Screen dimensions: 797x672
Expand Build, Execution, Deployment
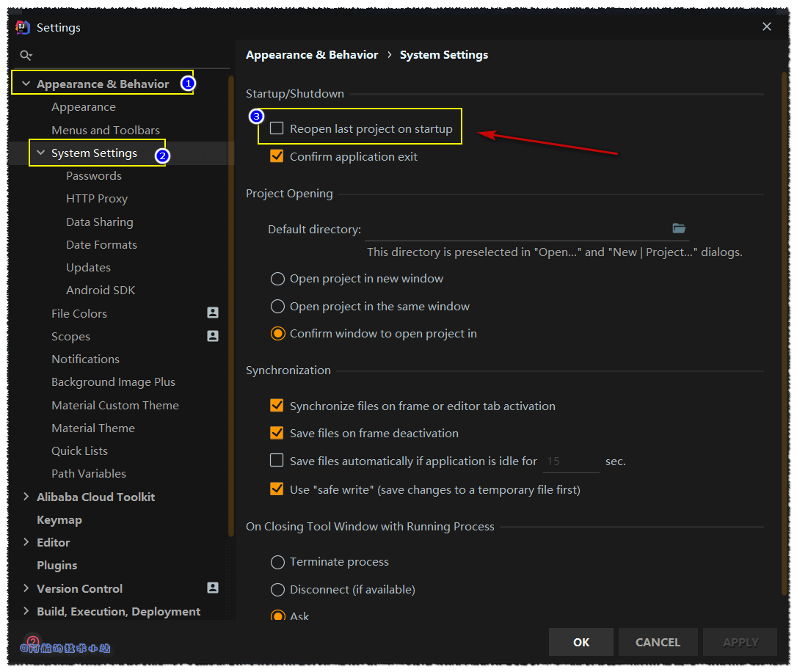coord(26,611)
